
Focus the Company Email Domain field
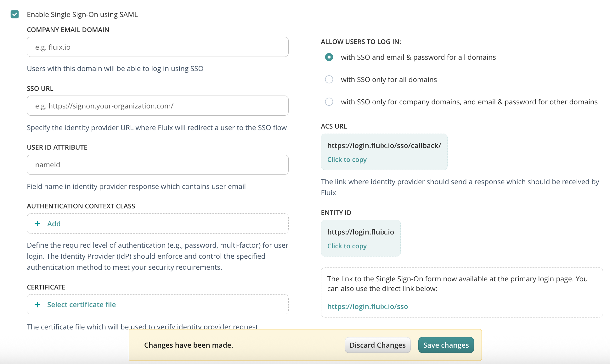point(157,47)
